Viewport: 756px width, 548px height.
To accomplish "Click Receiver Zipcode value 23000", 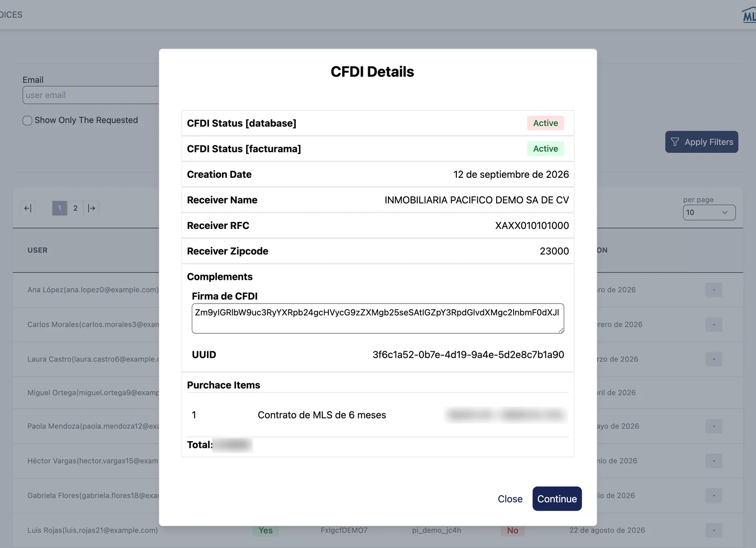I will (x=554, y=251).
